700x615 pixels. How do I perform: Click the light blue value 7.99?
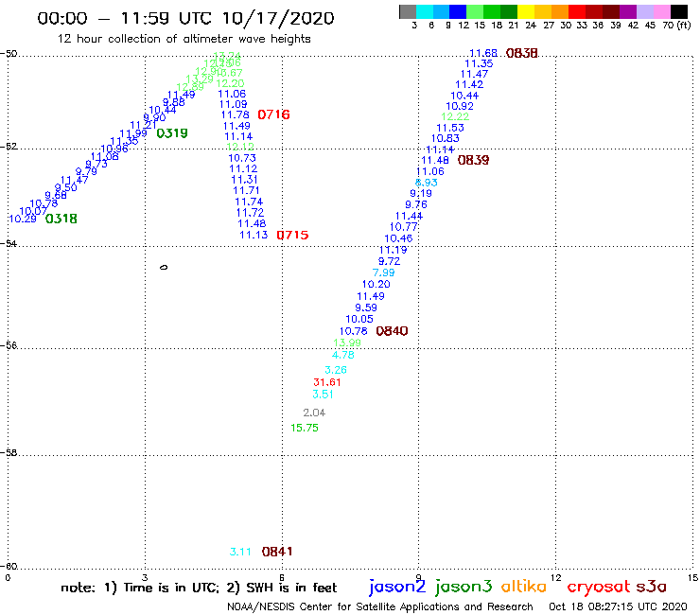383,272
